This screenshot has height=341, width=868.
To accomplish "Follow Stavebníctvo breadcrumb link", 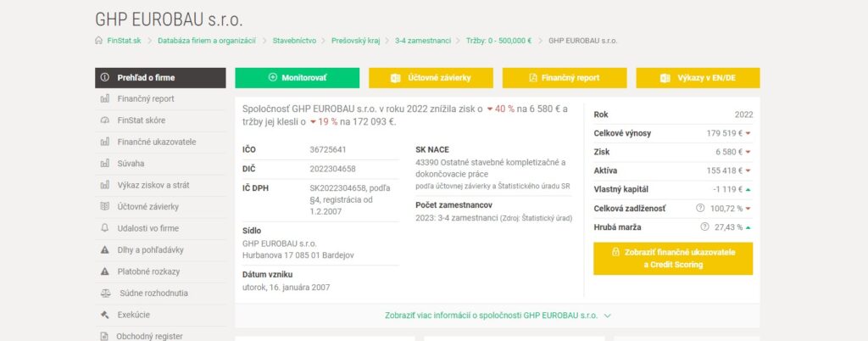I will [294, 41].
